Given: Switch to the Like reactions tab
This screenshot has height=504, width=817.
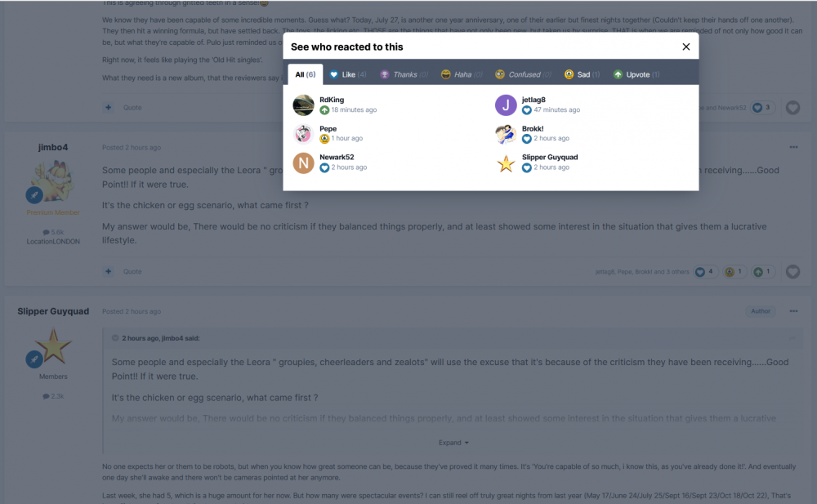Looking at the screenshot, I should click(348, 74).
